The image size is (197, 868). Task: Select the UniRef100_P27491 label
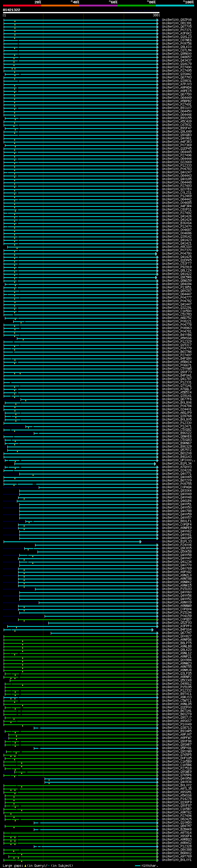point(176,104)
